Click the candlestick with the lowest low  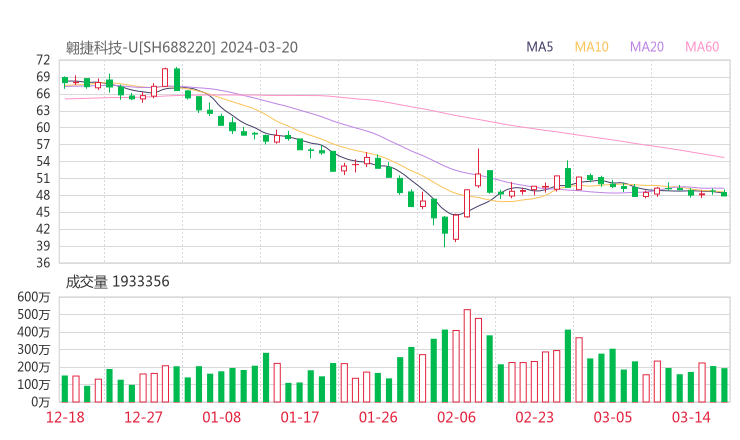tap(445, 231)
